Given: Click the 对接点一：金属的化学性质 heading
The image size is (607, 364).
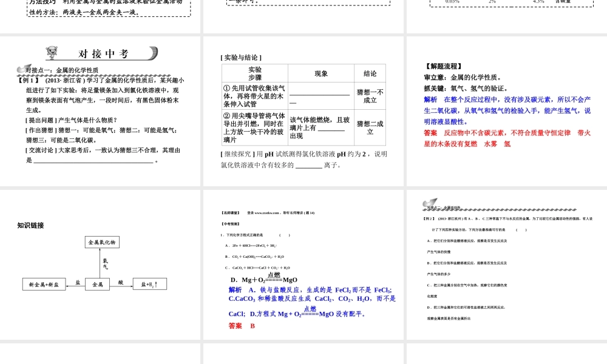Looking at the screenshot, I should click(x=62, y=70).
